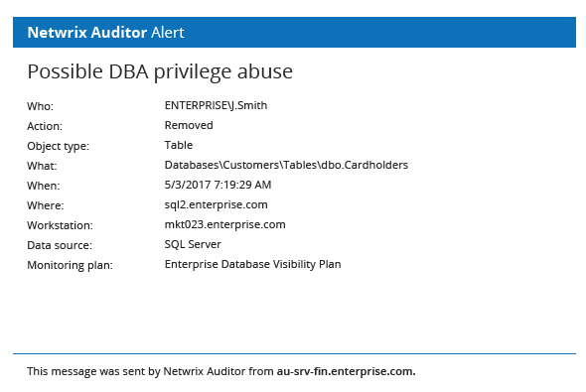Open the sql2.enterprise.com server name
Screen dimensions: 586x392
[x=216, y=204]
